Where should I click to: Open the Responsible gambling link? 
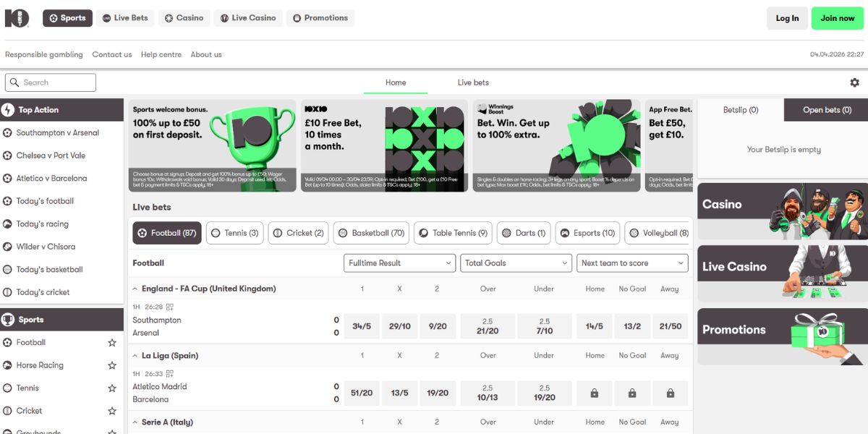click(x=44, y=54)
